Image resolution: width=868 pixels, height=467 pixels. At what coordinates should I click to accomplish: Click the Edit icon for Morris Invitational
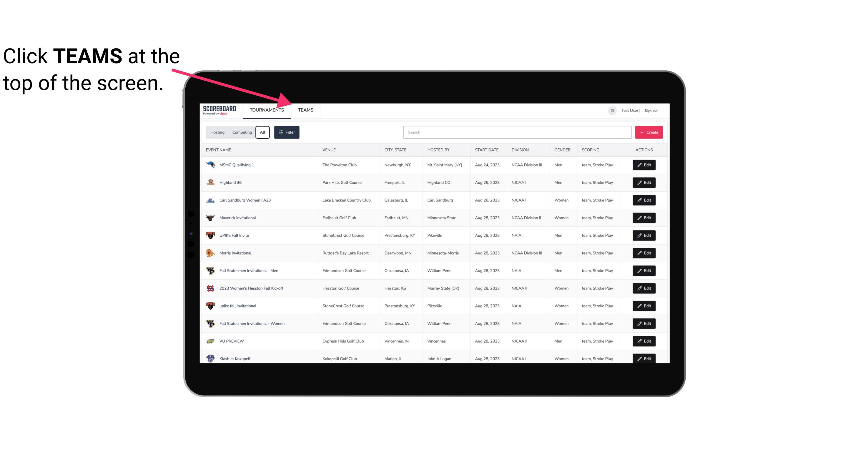[x=644, y=252]
